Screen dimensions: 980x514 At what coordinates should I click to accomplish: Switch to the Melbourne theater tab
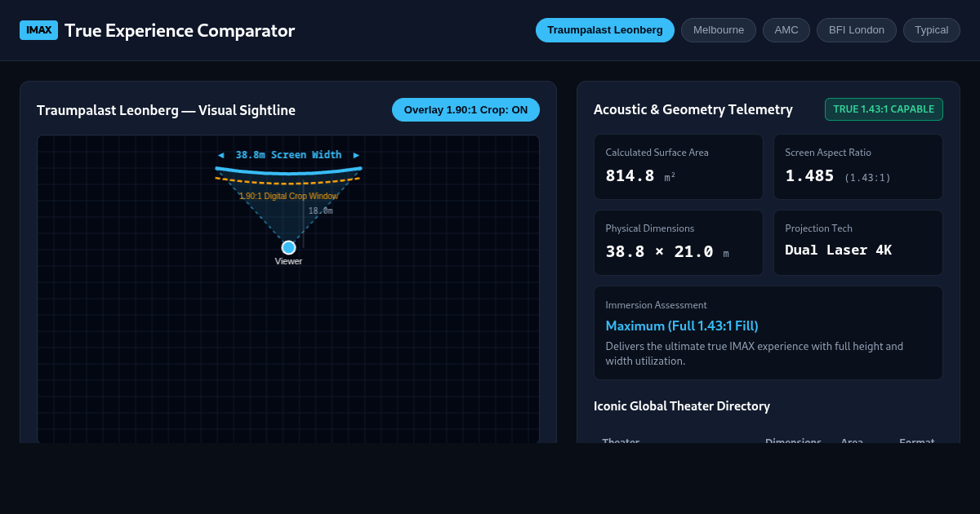click(x=719, y=30)
